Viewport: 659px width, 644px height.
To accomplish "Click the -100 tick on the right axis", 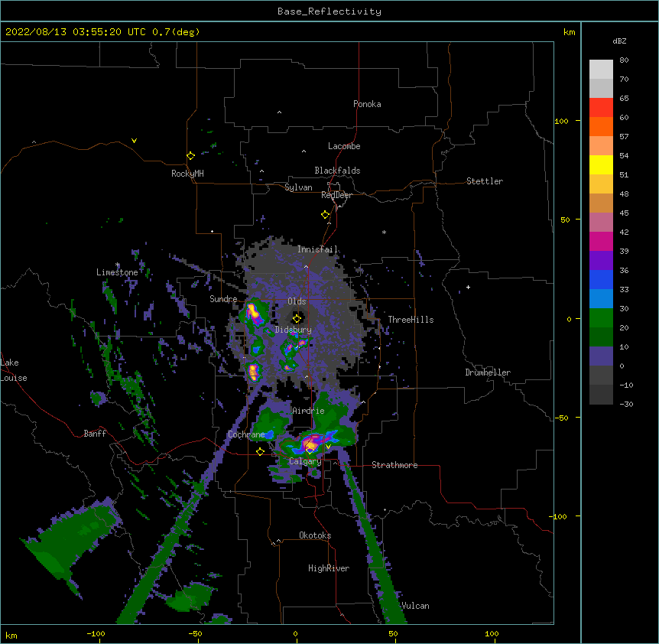I will (x=559, y=516).
